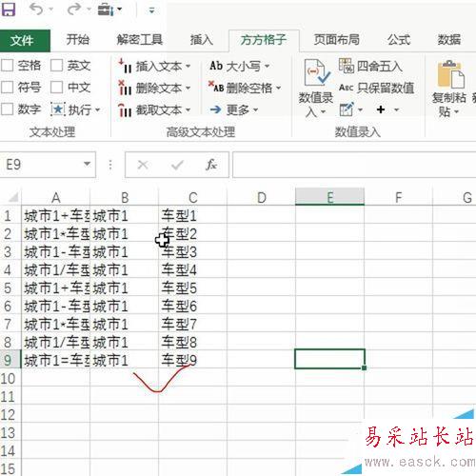
Task: Click the Ab 大小写 icon
Action: click(216, 66)
